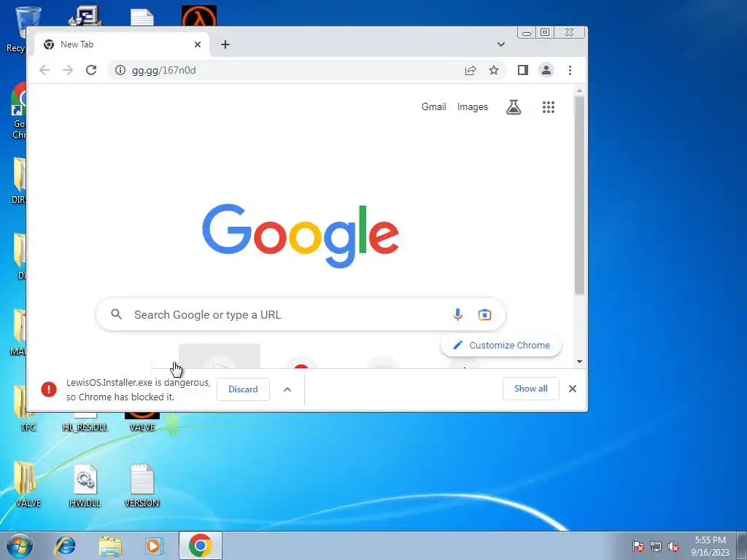Launch Internet Explorer from taskbar
This screenshot has height=560, width=747.
click(x=65, y=545)
